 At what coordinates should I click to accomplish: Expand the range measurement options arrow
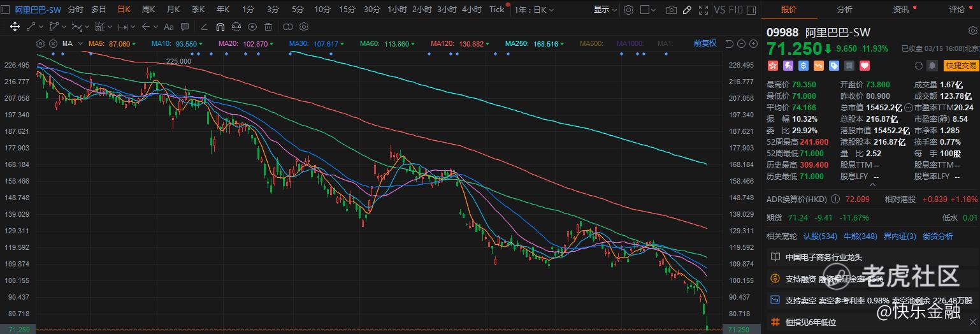click(133, 27)
